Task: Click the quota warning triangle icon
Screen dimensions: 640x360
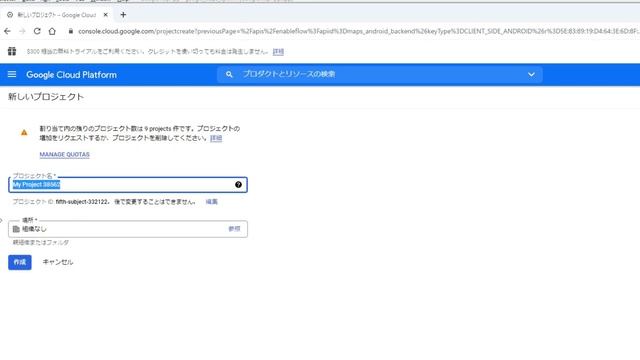Action: pos(24,132)
